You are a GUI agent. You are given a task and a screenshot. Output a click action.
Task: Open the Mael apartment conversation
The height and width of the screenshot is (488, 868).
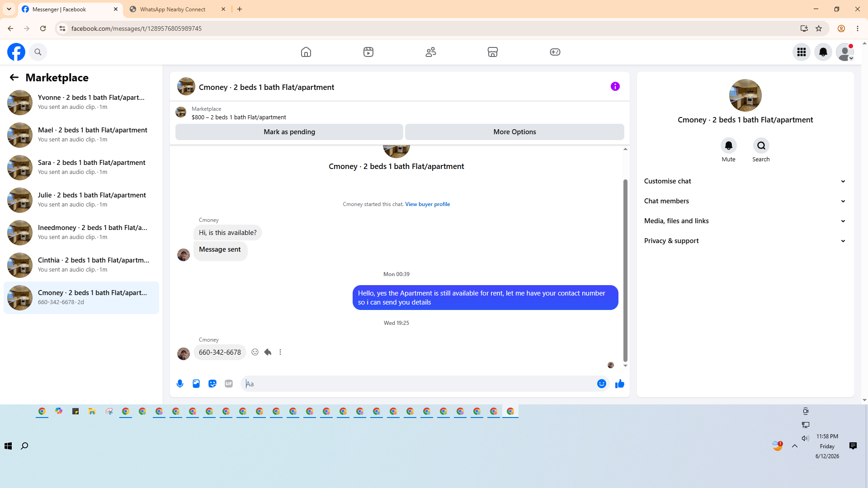point(81,135)
